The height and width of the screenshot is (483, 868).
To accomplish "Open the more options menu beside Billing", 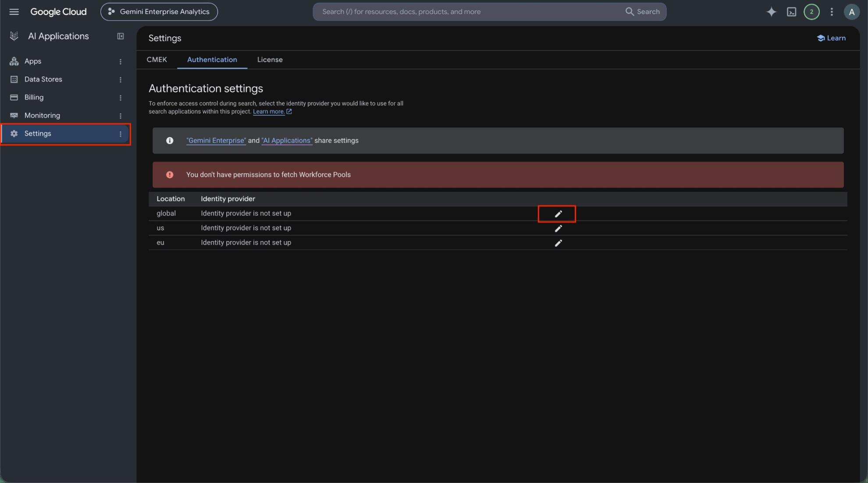I will (121, 98).
